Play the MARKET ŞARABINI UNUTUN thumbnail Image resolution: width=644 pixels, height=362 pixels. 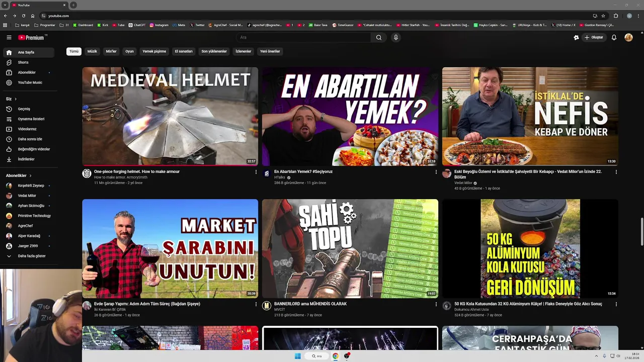[x=170, y=248]
